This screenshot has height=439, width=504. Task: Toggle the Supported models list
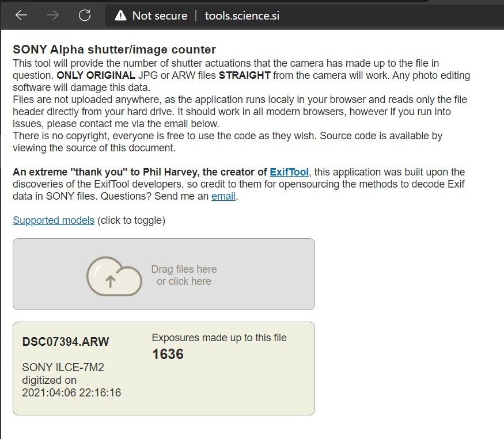[x=54, y=220]
